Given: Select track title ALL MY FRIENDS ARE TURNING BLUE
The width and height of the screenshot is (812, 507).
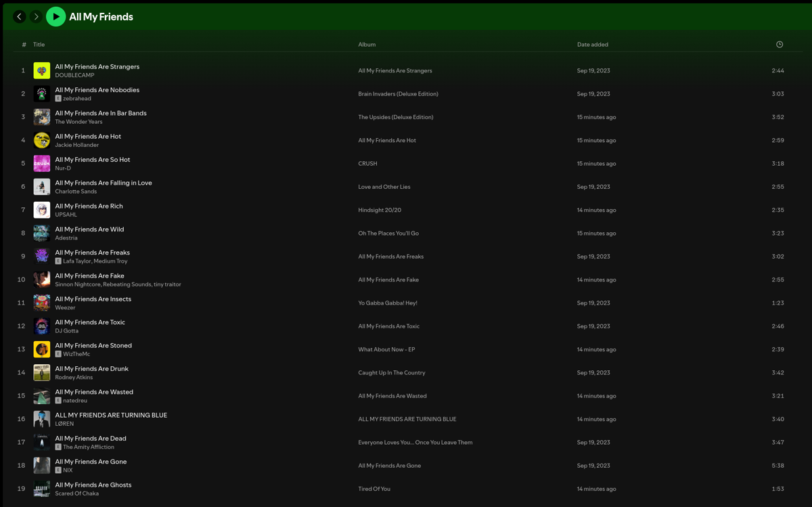Looking at the screenshot, I should pyautogui.click(x=111, y=415).
